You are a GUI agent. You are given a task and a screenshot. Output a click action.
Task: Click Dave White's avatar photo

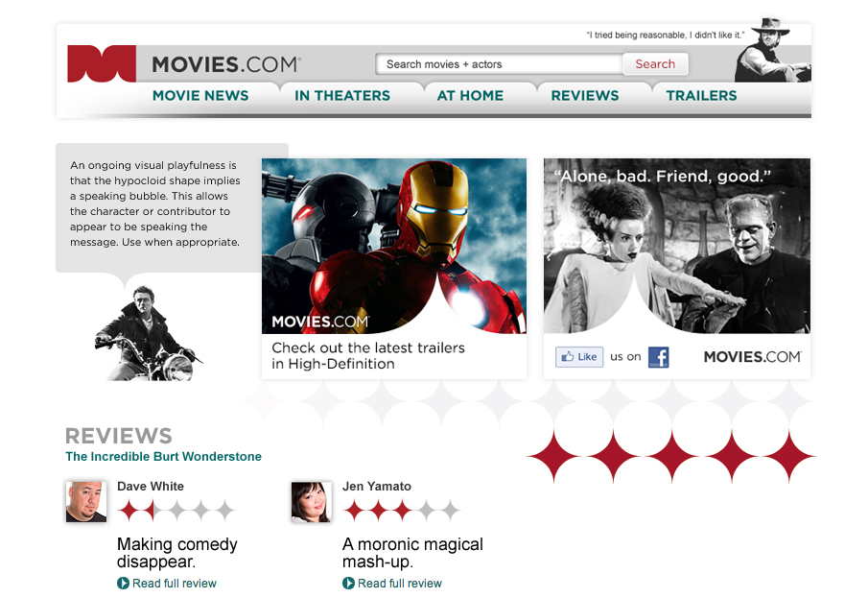pos(85,501)
